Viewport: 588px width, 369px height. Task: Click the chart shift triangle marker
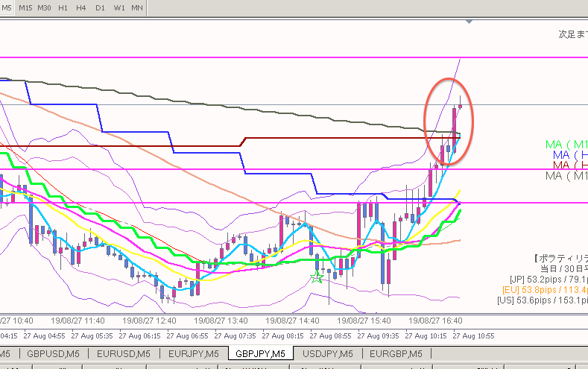(x=469, y=22)
